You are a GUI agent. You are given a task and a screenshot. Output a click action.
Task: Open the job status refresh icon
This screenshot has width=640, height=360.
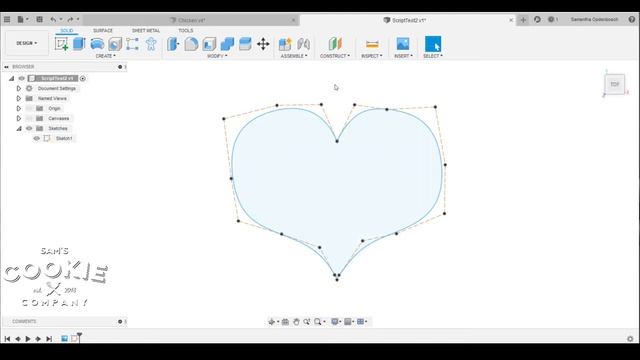(537, 19)
